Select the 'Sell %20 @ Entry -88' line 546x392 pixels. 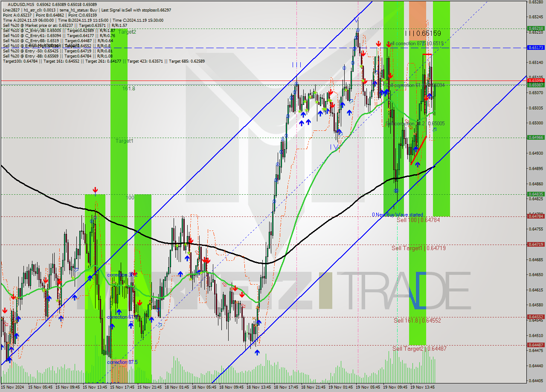[x=58, y=56]
